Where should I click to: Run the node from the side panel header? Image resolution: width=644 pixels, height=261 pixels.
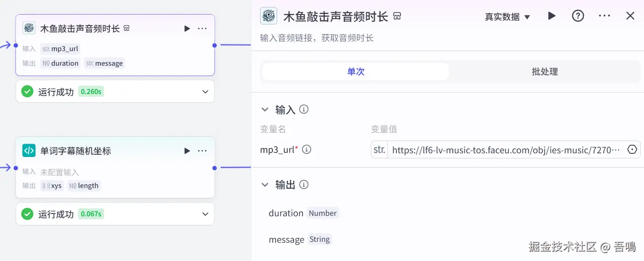[x=552, y=16]
